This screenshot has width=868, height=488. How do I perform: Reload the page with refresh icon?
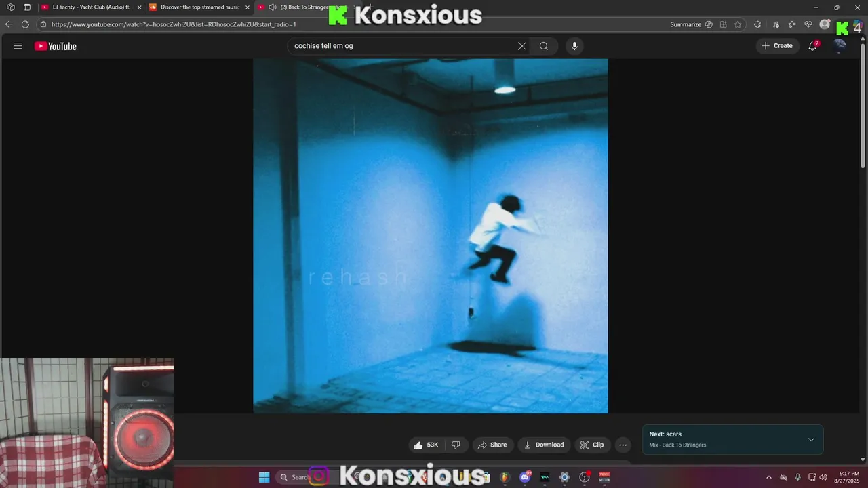click(x=25, y=24)
